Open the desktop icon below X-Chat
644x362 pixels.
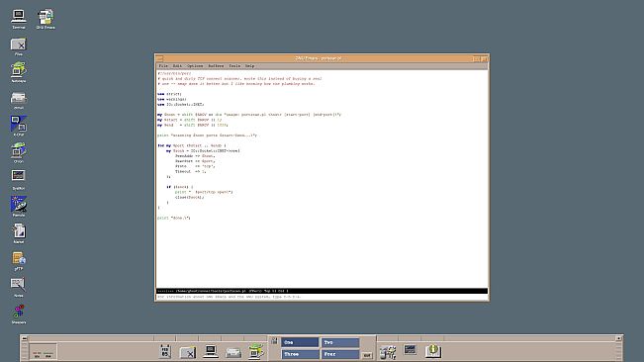tap(19, 152)
